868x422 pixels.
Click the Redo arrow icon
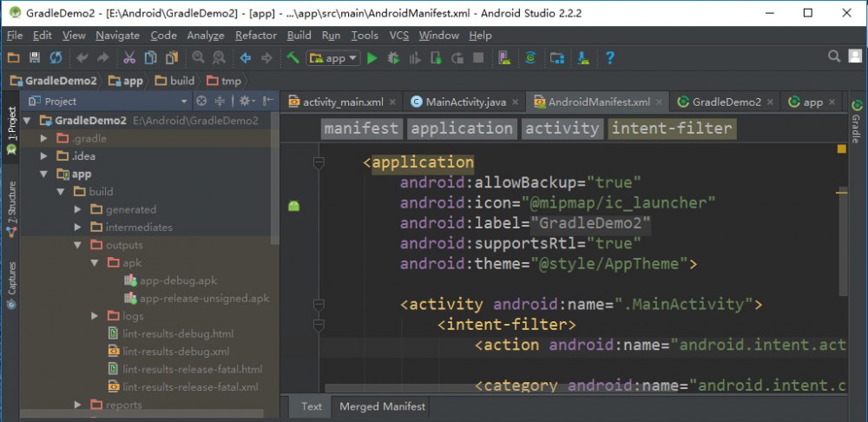103,57
